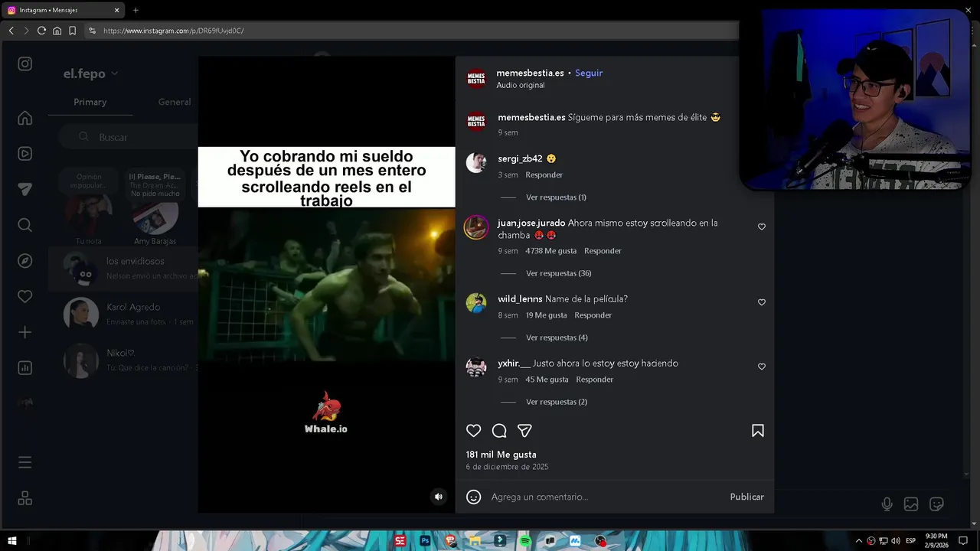Screen dimensions: 980x551
Task: Click Seguir to follow memesbestia.es
Action: (589, 73)
